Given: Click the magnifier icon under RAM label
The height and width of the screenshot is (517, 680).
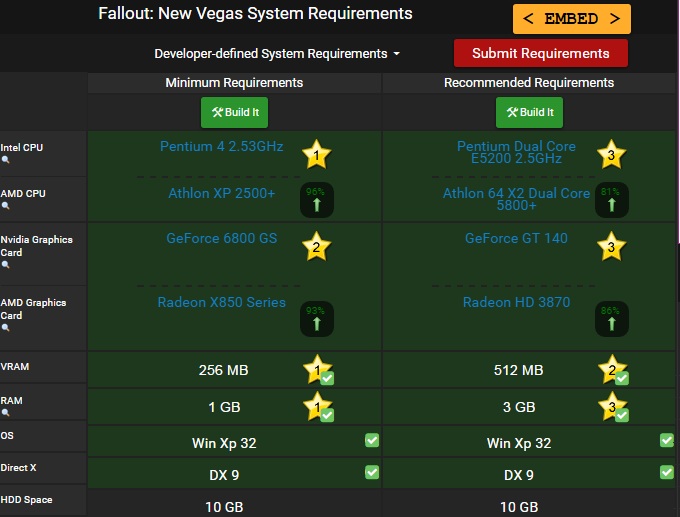Looking at the screenshot, I should 5,412.
